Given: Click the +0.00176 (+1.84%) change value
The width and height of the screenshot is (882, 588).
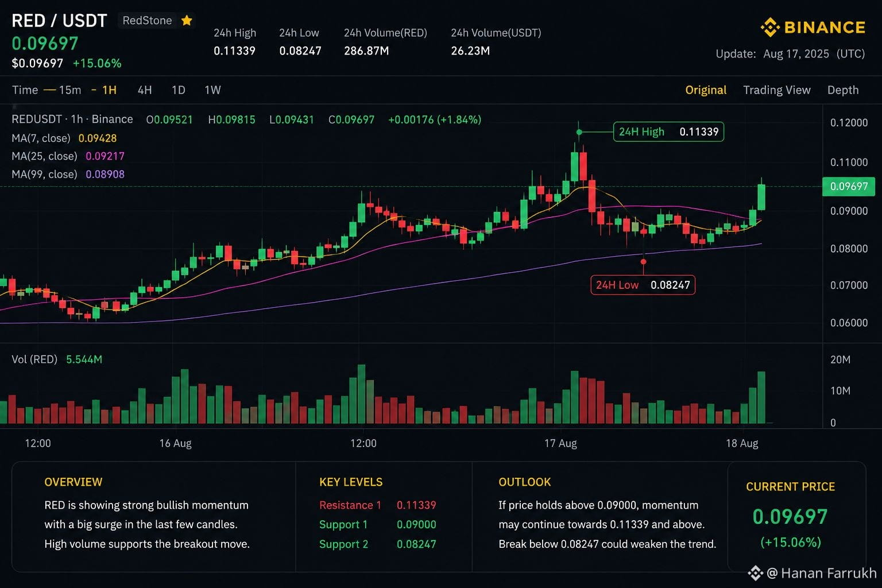Looking at the screenshot, I should click(435, 119).
